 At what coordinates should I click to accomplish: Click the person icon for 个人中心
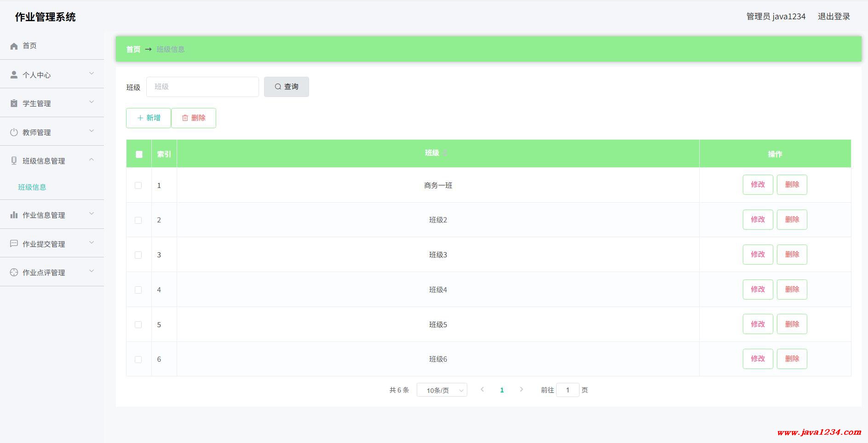point(14,75)
